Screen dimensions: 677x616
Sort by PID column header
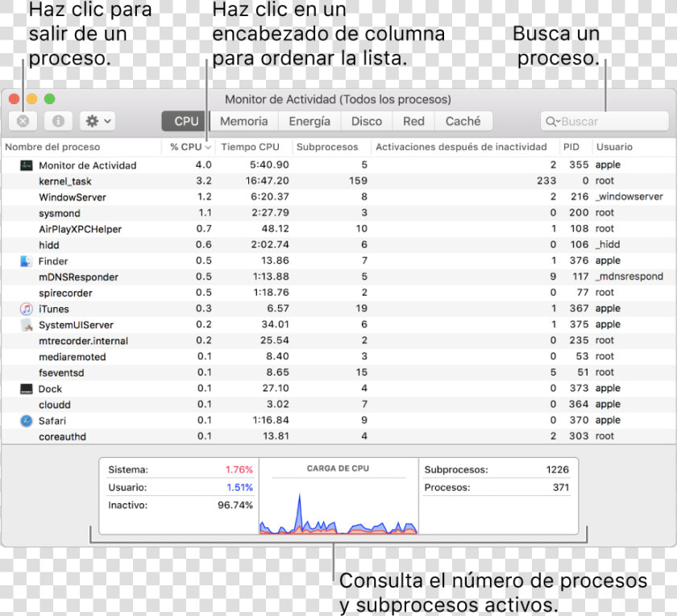tap(575, 147)
